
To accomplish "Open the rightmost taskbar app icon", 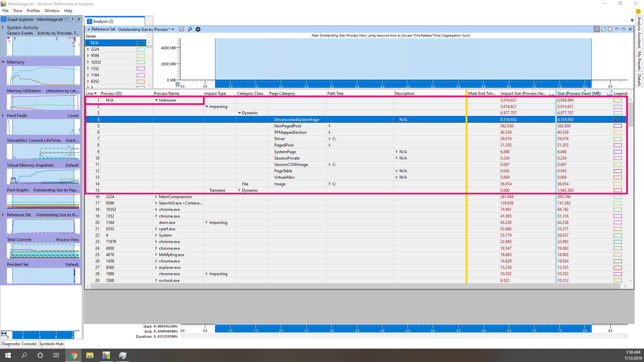I will point(123,355).
